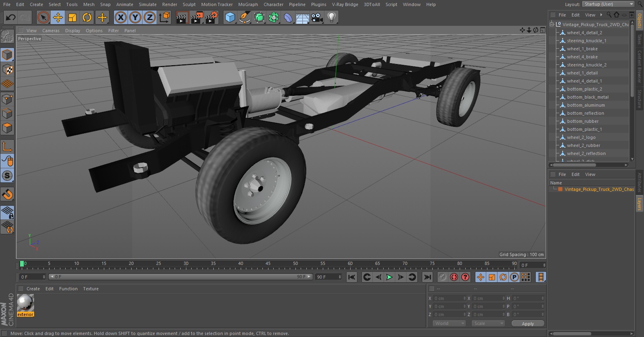This screenshot has height=337, width=644.
Task: Render to Picture Viewer
Action: [x=197, y=17]
